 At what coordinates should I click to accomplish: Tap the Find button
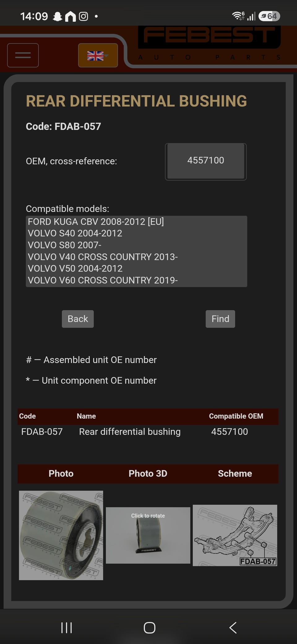(x=220, y=319)
